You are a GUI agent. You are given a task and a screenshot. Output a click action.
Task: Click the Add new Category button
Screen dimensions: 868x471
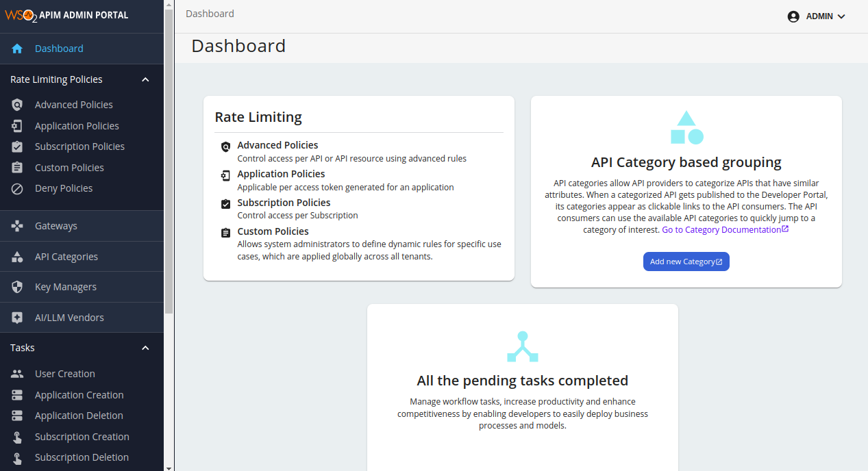click(686, 261)
